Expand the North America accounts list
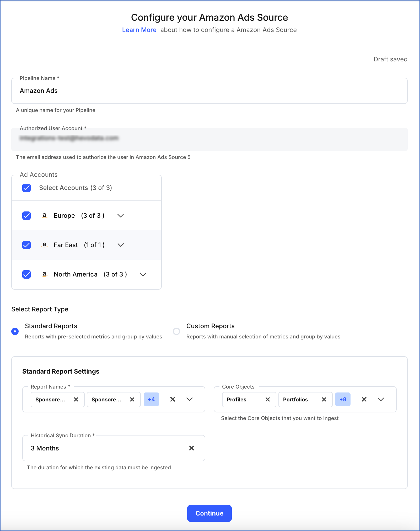The width and height of the screenshot is (420, 531). (x=143, y=274)
